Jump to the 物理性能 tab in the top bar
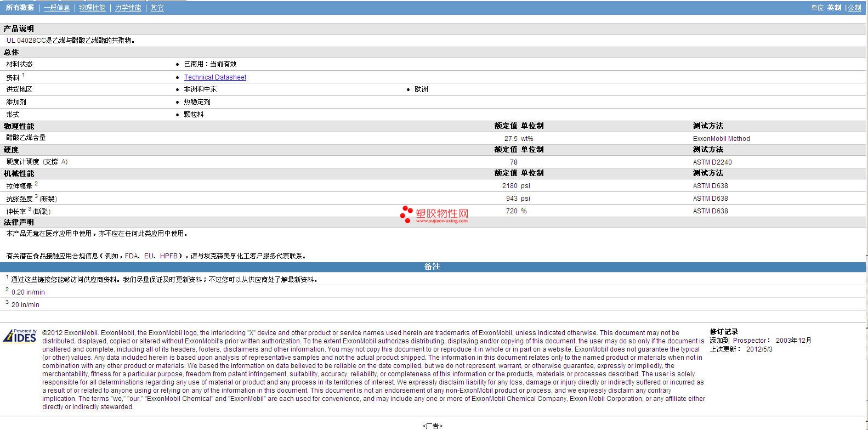The image size is (868, 430). (x=92, y=8)
